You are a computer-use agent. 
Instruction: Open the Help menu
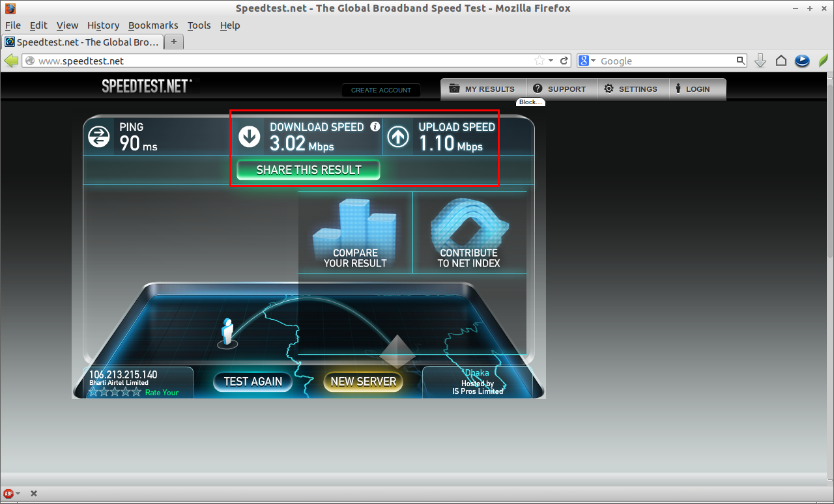[230, 25]
